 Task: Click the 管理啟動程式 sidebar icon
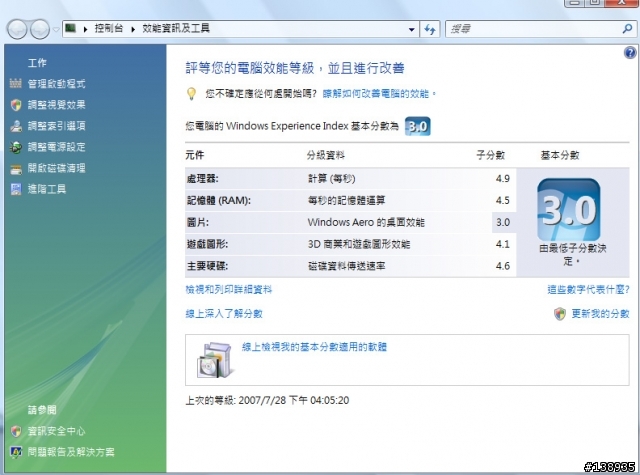coord(16,83)
